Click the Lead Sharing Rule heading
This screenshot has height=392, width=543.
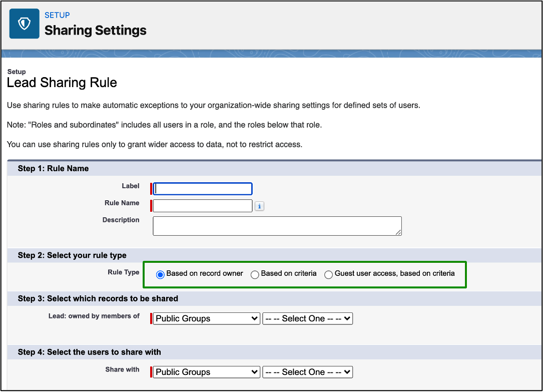62,83
